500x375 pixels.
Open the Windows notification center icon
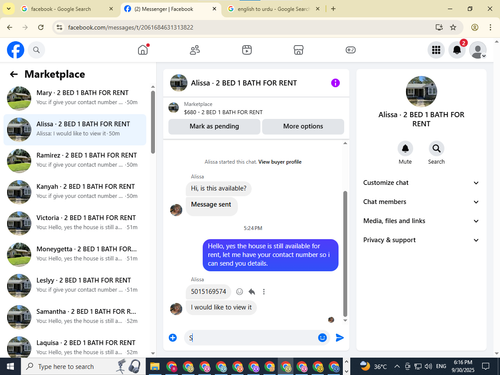(486, 367)
